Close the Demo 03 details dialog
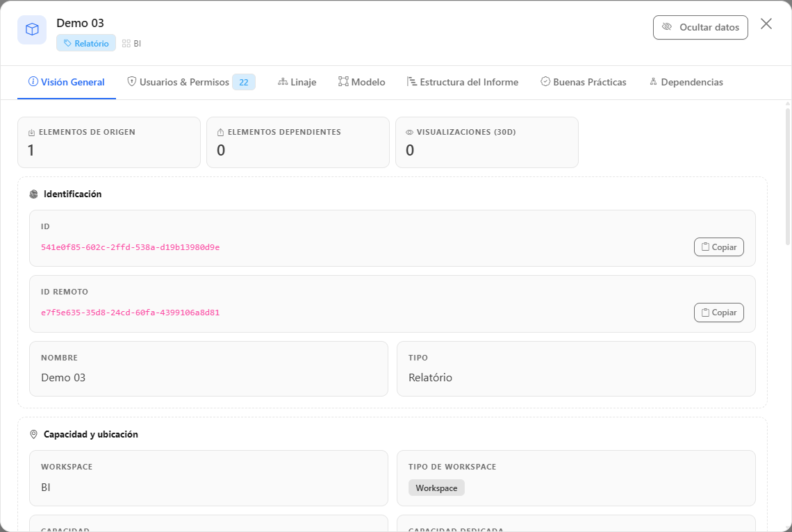792x532 pixels. coord(766,24)
